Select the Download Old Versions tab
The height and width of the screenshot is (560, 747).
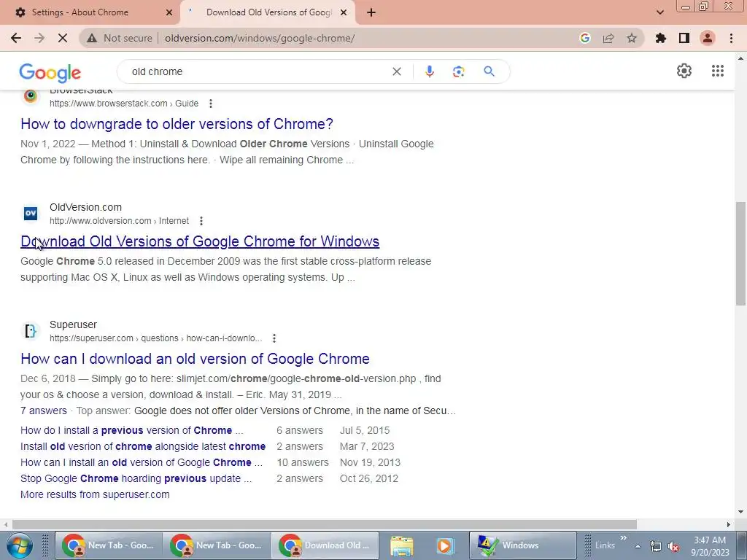[x=267, y=12]
